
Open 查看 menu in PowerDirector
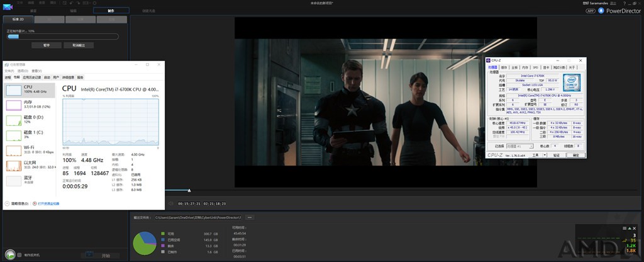[x=42, y=3]
